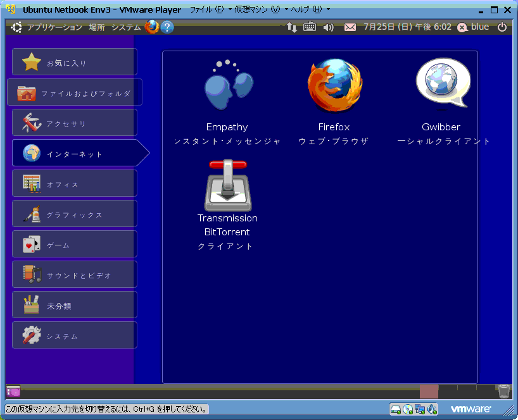Open the Transmission BitTorrent client

pos(227,205)
